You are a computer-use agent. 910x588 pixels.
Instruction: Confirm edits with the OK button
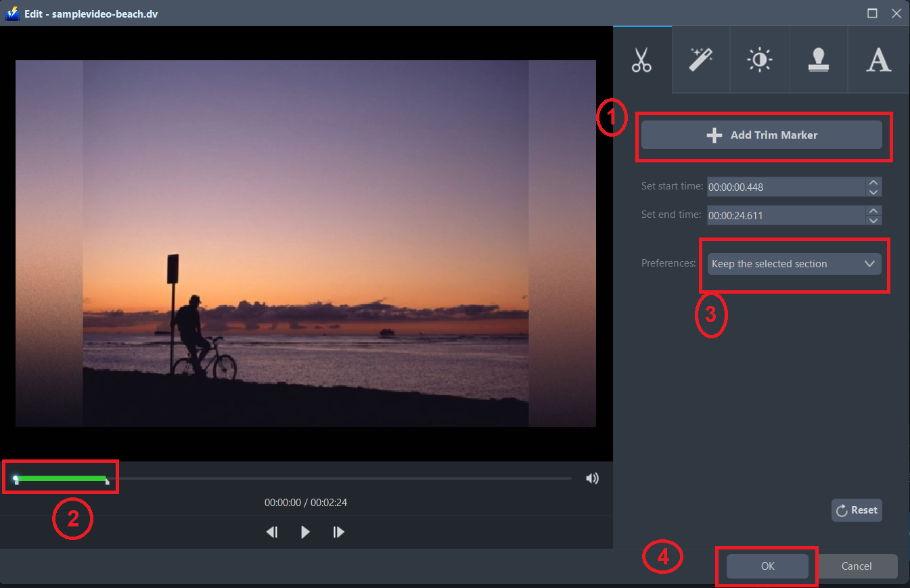point(767,566)
